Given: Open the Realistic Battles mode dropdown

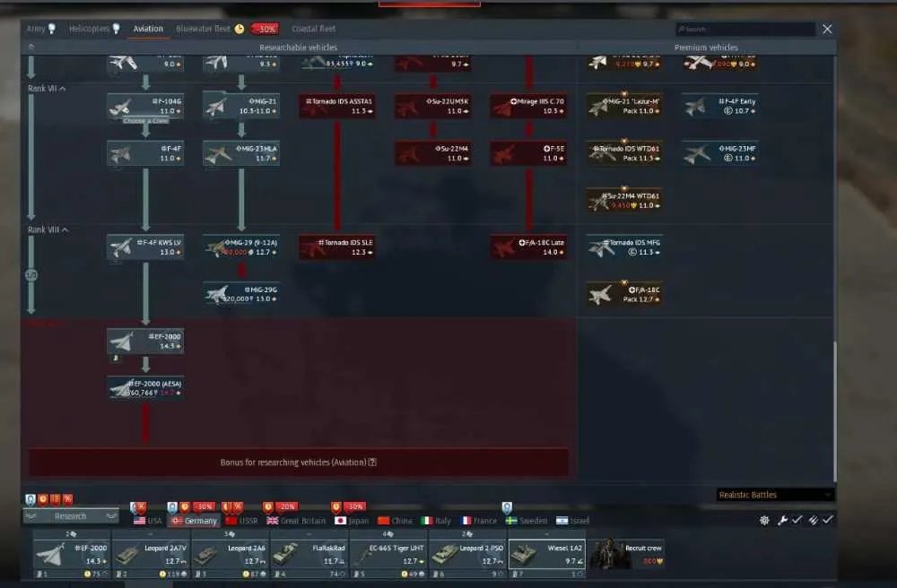Looking at the screenshot, I should (x=775, y=495).
